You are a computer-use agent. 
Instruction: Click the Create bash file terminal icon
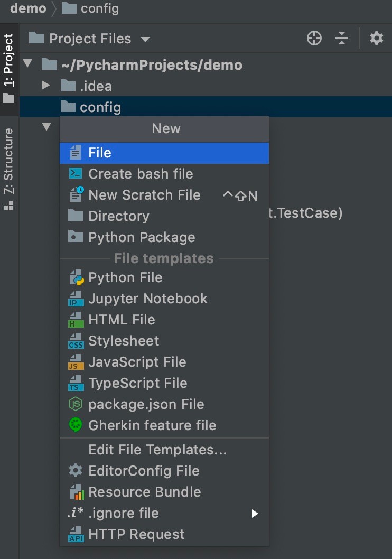click(x=76, y=174)
